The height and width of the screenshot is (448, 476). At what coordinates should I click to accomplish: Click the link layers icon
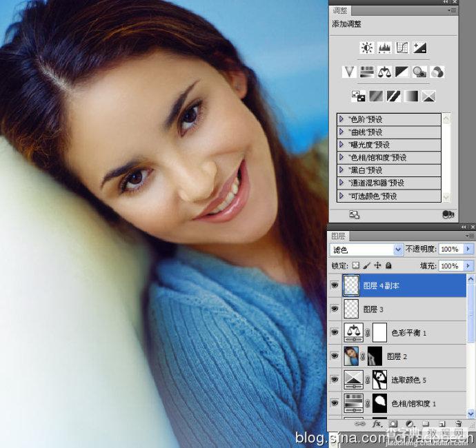pos(359,424)
